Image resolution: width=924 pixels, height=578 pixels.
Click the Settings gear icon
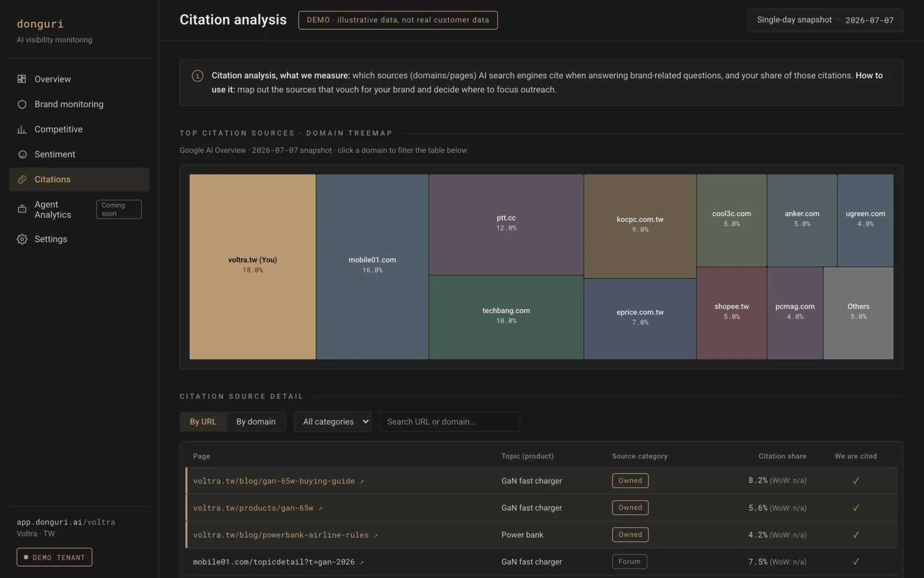(22, 239)
